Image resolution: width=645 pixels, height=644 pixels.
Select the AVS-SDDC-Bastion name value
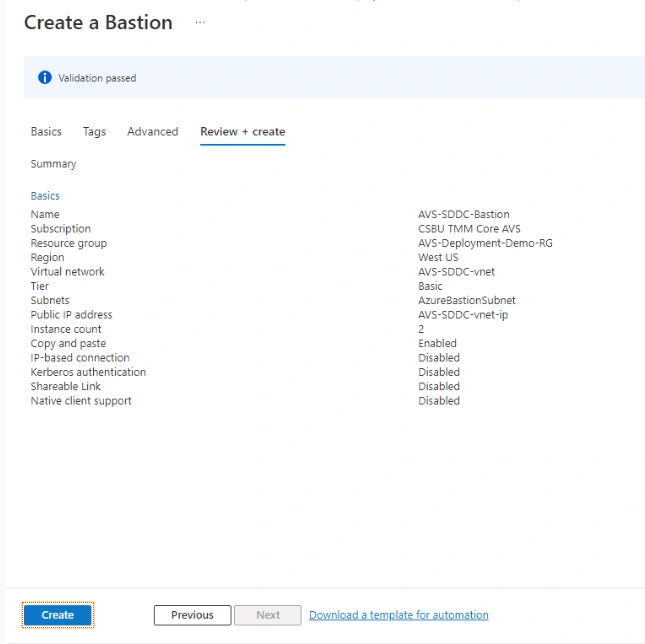(x=464, y=214)
